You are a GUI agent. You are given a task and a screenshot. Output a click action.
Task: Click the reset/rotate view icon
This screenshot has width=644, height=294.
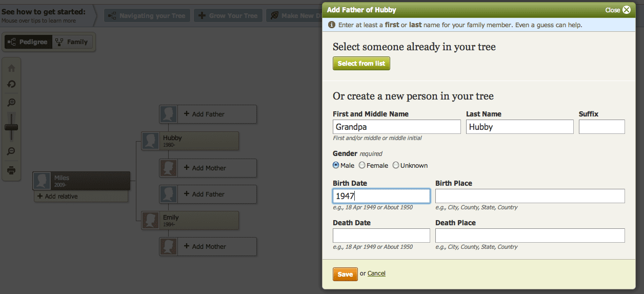[x=11, y=84]
